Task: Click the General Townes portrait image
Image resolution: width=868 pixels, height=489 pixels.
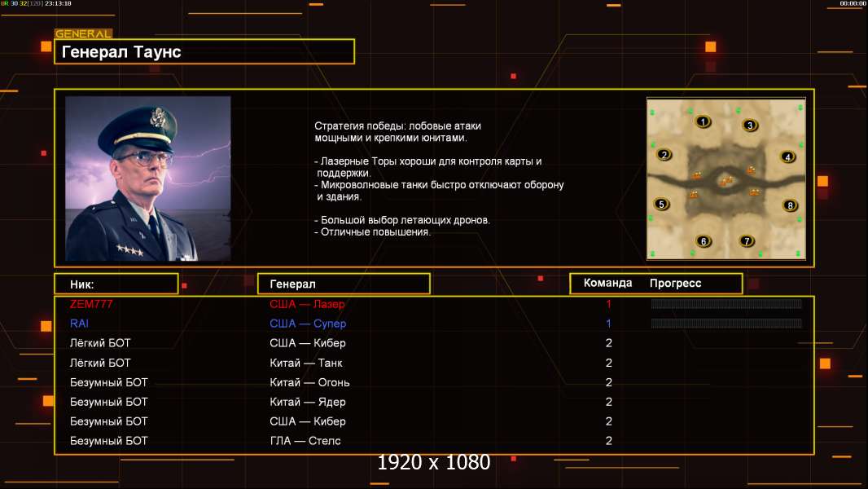Action: [x=148, y=178]
